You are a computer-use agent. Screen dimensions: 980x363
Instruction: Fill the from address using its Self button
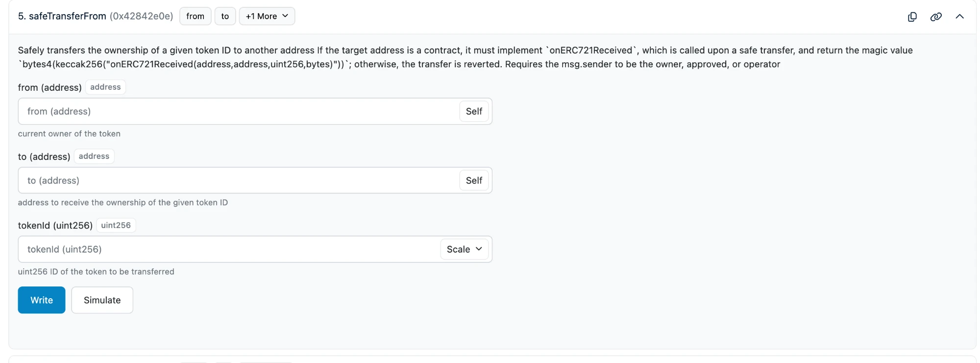point(474,111)
